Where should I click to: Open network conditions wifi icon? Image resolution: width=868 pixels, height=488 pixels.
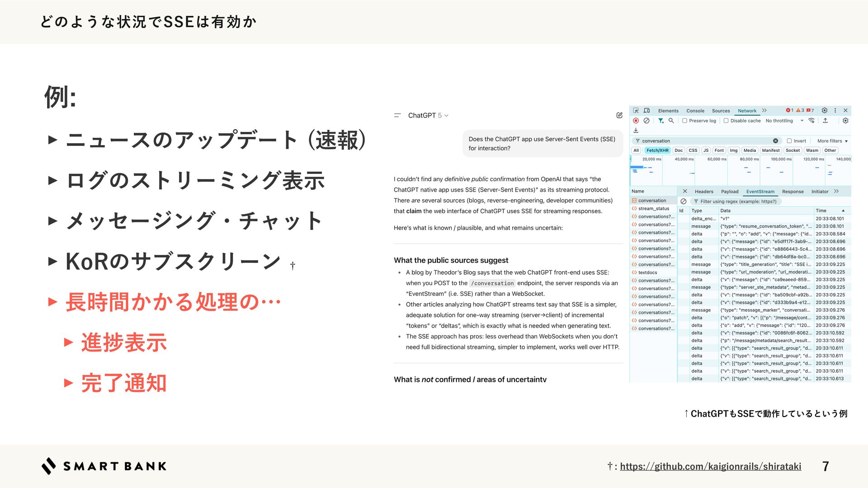tap(811, 121)
